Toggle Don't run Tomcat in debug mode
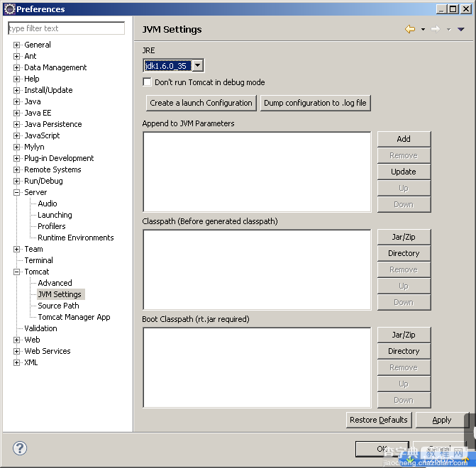The height and width of the screenshot is (468, 476). pos(148,82)
